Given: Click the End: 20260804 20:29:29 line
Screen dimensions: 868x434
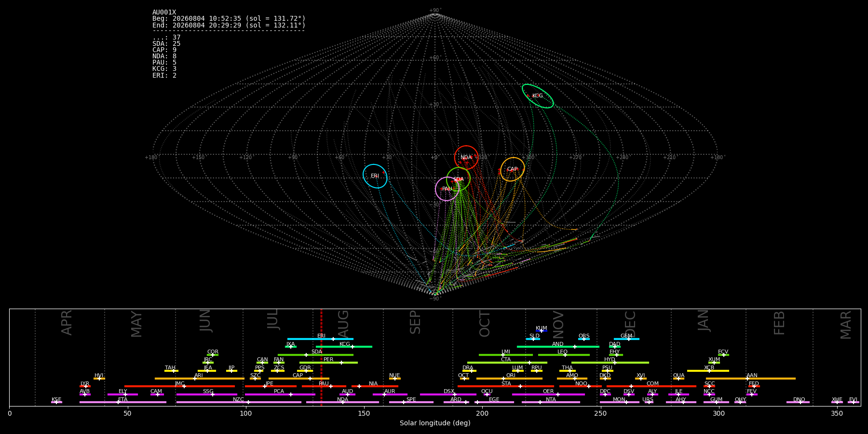Looking at the screenshot, I should point(229,25).
